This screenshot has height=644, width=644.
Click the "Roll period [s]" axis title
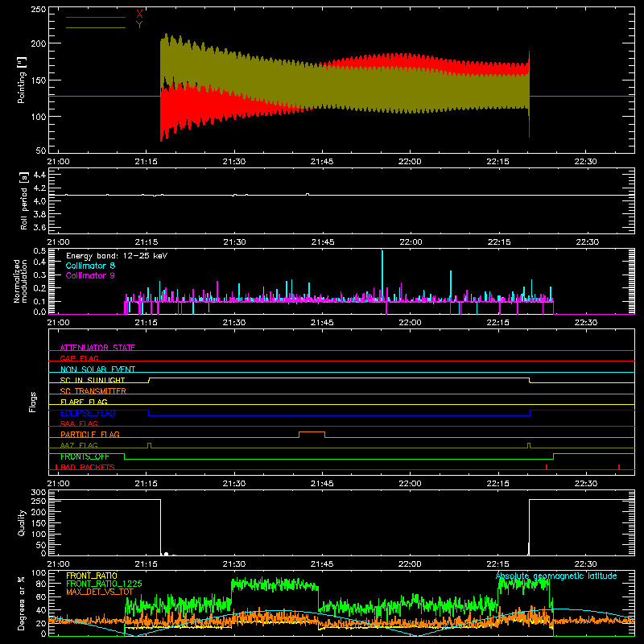[24, 200]
